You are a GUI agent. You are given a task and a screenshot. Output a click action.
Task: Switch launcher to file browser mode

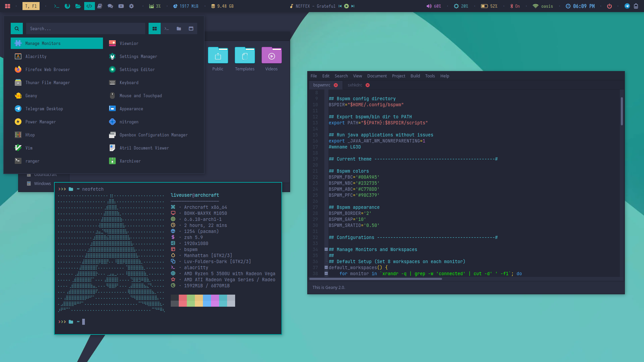pyautogui.click(x=179, y=29)
